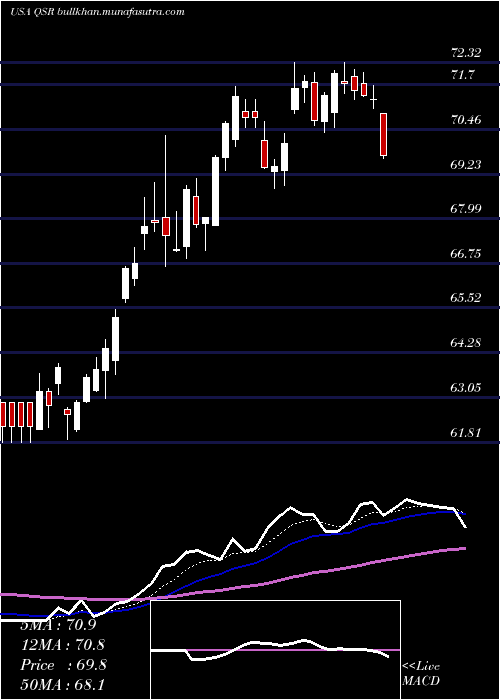Click the 63.05 price level label

pos(466,387)
